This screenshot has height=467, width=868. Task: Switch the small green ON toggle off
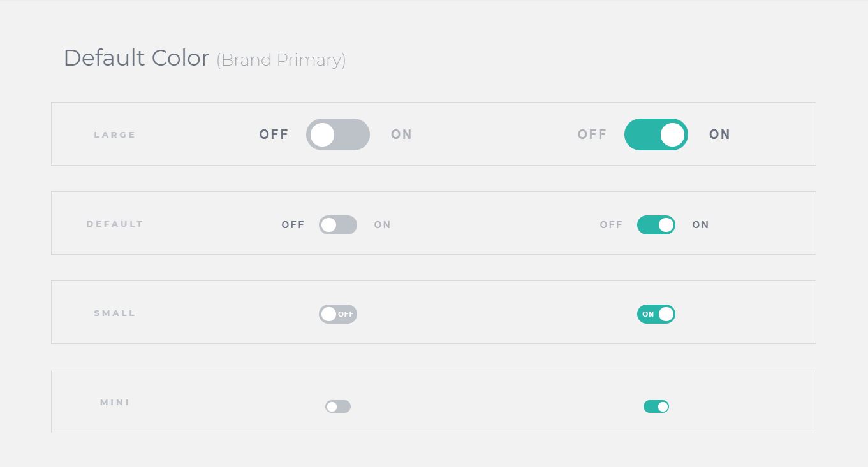tap(656, 314)
